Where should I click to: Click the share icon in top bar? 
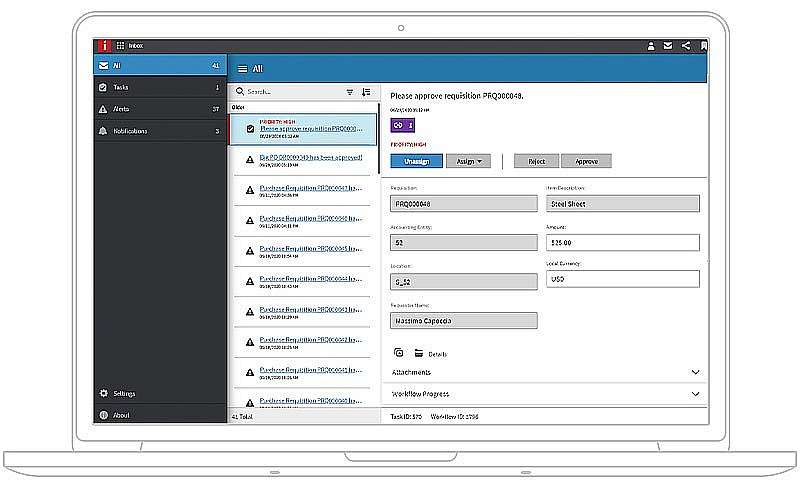[686, 46]
